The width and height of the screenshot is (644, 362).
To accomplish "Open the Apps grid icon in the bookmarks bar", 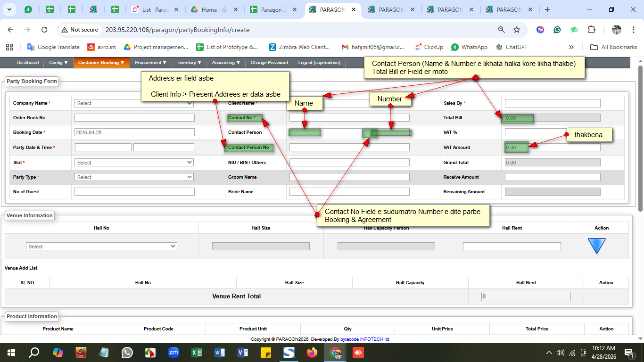I will click(9, 47).
